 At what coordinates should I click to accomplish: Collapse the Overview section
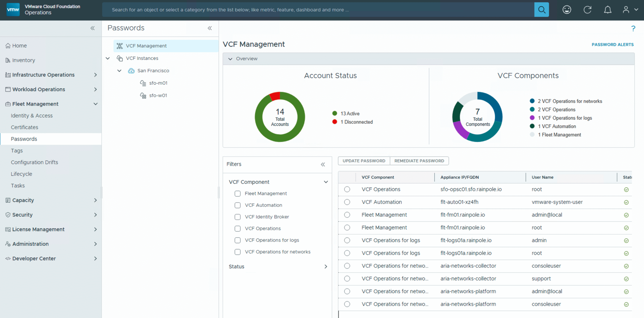coord(230,59)
